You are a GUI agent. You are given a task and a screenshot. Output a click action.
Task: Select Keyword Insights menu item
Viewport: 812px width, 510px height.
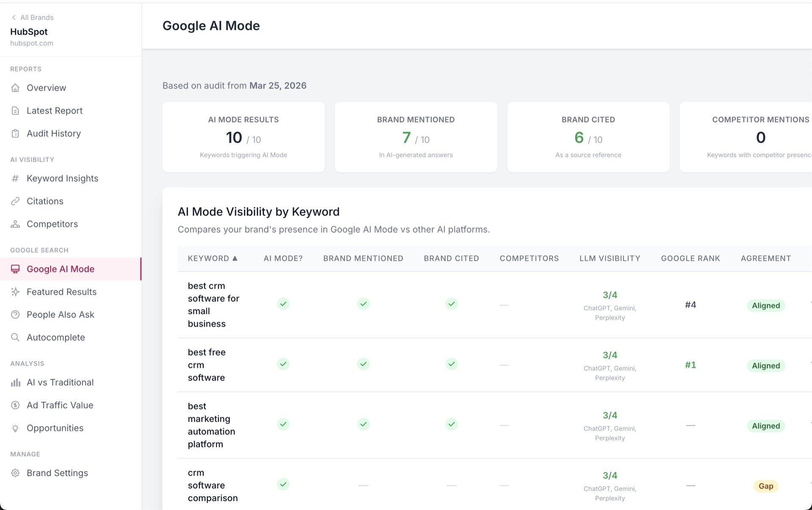(x=71, y=178)
